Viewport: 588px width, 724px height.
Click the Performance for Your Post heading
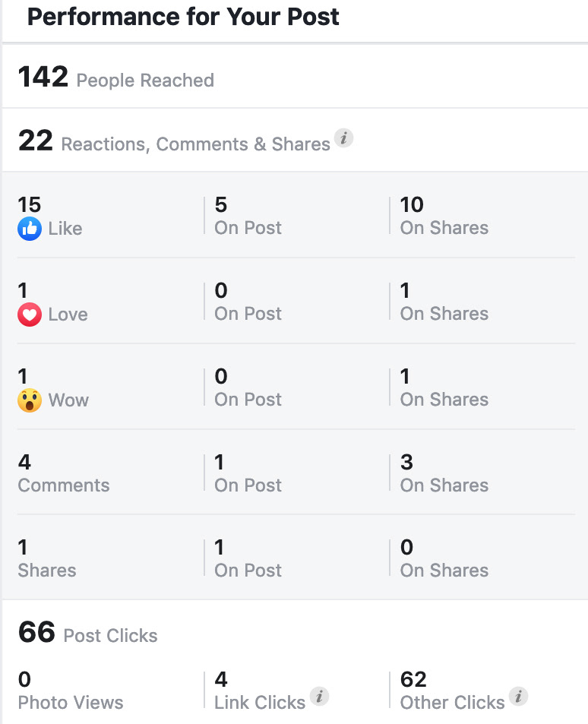pos(183,17)
